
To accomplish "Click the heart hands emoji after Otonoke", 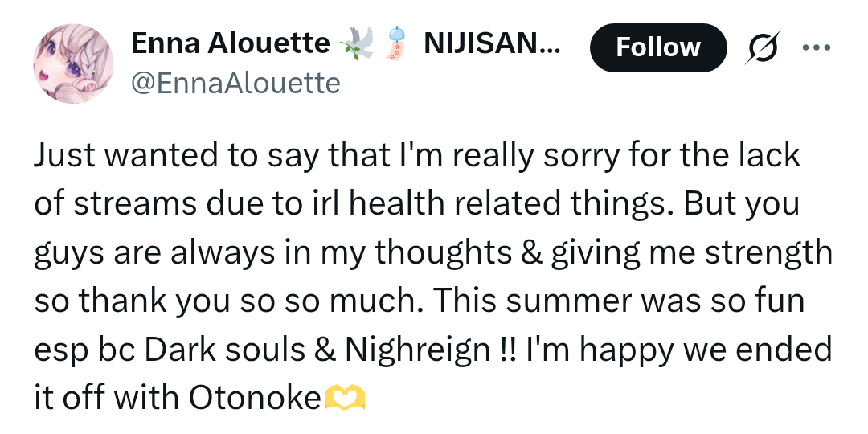I will point(344,398).
